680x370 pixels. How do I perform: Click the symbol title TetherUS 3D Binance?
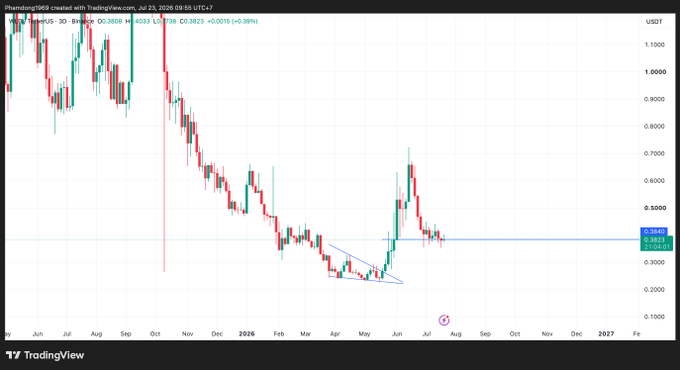(x=51, y=21)
